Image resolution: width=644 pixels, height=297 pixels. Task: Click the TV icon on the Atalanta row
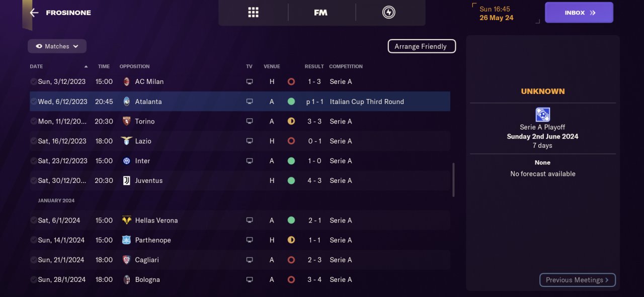[x=250, y=102]
